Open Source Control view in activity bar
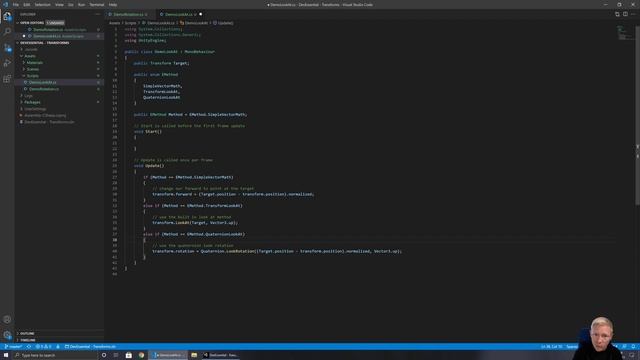Image resolution: width=640 pixels, height=360 pixels. click(x=7, y=48)
